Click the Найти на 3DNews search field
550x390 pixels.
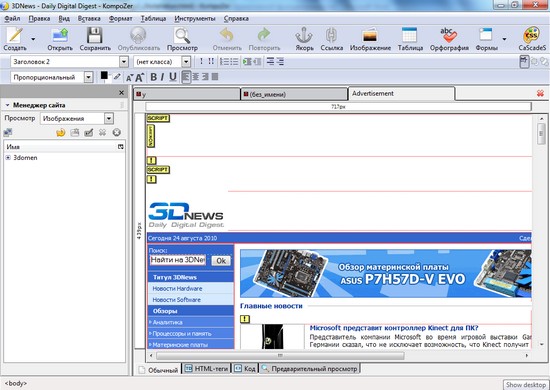click(178, 260)
